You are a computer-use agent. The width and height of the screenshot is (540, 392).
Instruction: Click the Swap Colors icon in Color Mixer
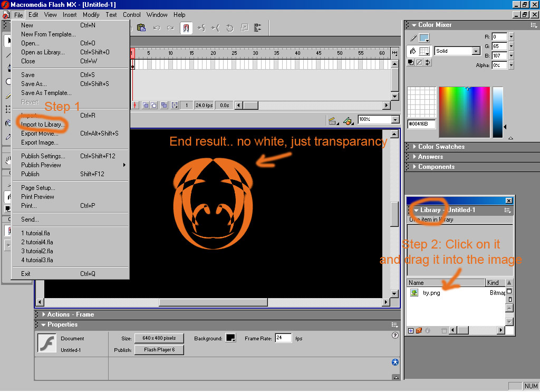click(428, 62)
